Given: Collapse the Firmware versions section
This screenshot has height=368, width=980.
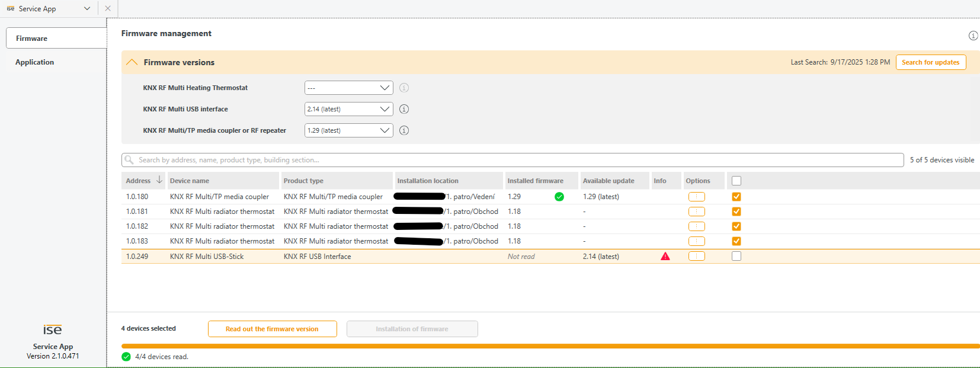Looking at the screenshot, I should pyautogui.click(x=132, y=62).
